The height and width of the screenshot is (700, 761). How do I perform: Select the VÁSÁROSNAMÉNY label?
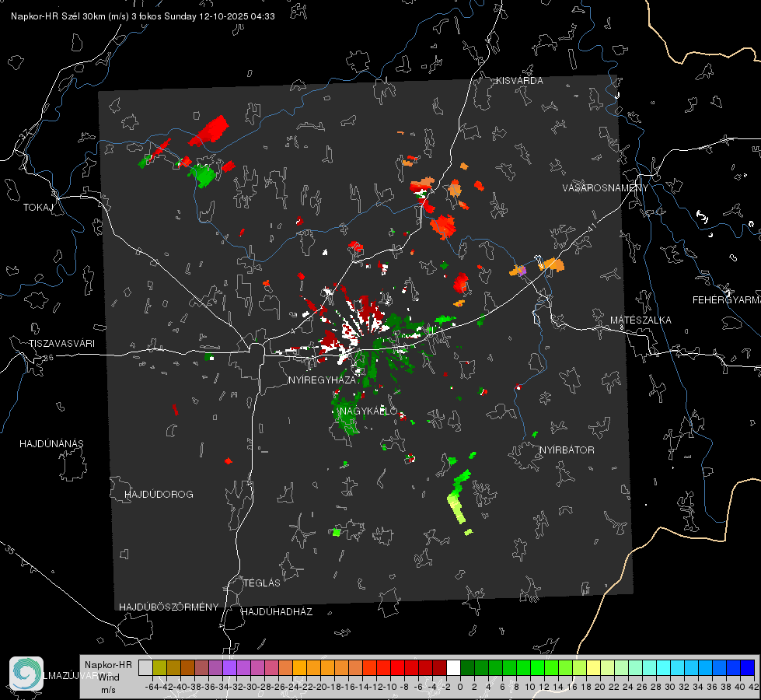pos(606,187)
